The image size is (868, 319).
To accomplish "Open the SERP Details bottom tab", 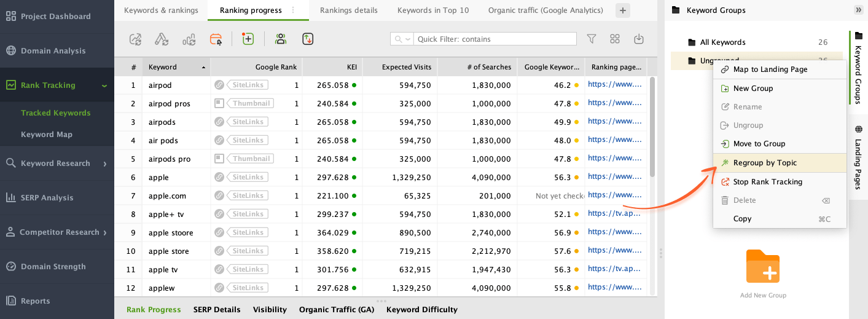I will pyautogui.click(x=217, y=310).
